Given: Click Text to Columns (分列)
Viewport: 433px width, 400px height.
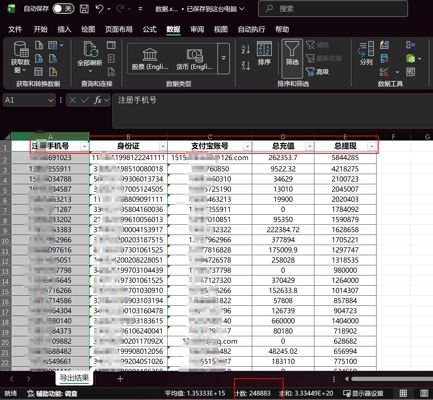Looking at the screenshot, I should (366, 53).
